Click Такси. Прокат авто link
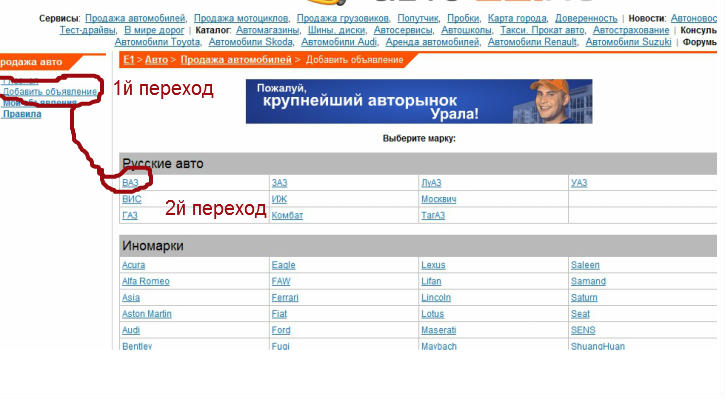Image resolution: width=725 pixels, height=399 pixels. [x=542, y=30]
